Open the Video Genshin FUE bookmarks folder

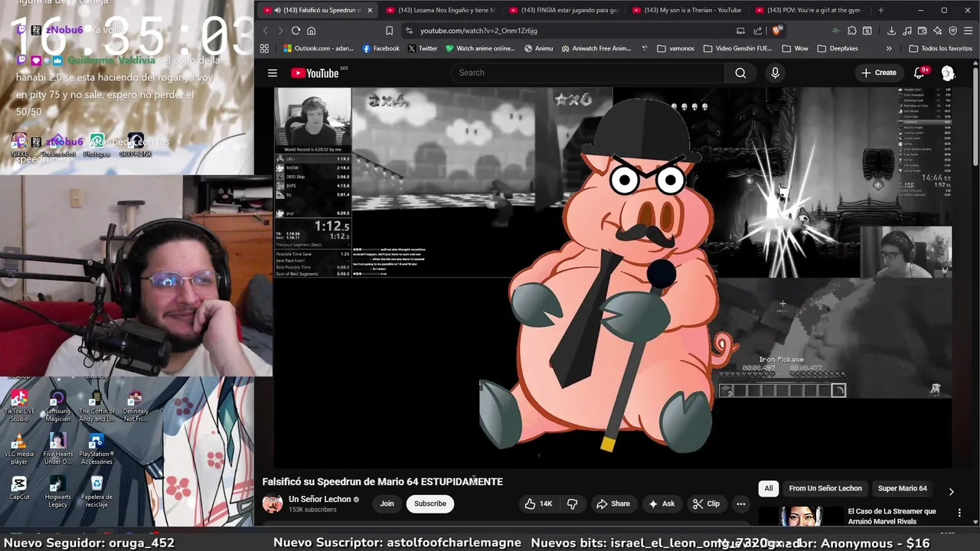[737, 48]
